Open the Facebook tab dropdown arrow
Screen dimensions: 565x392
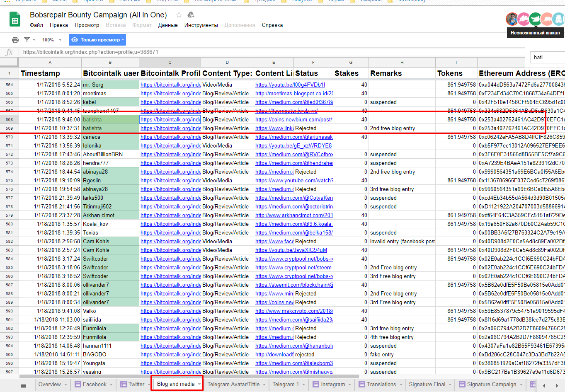pyautogui.click(x=111, y=385)
